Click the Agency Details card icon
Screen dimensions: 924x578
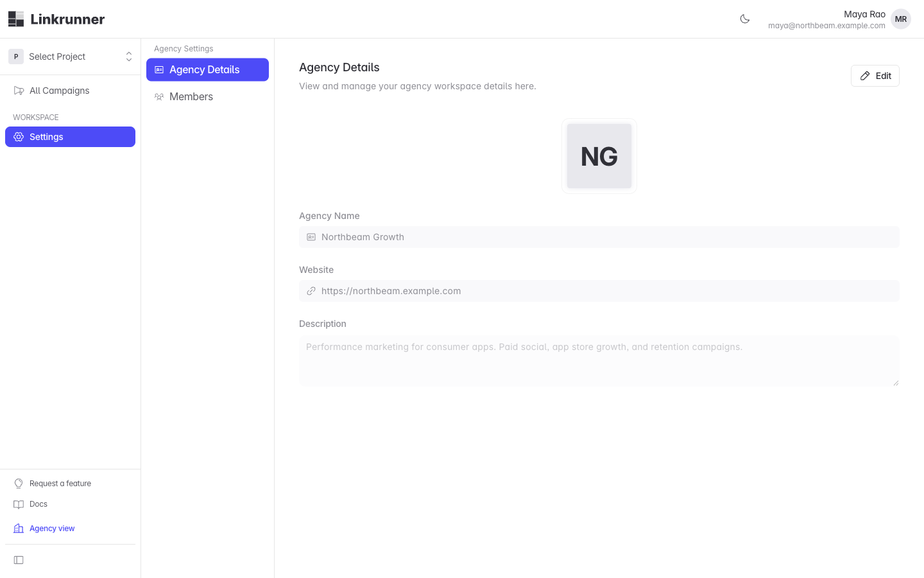159,69
